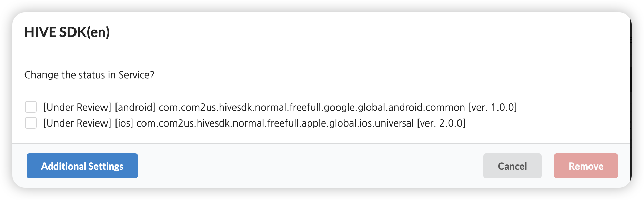
Task: Click [Under Review] status on android row
Action: point(77,107)
